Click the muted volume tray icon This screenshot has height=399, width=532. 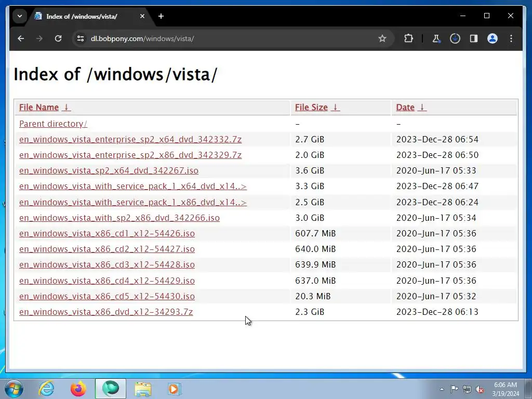[x=480, y=389]
